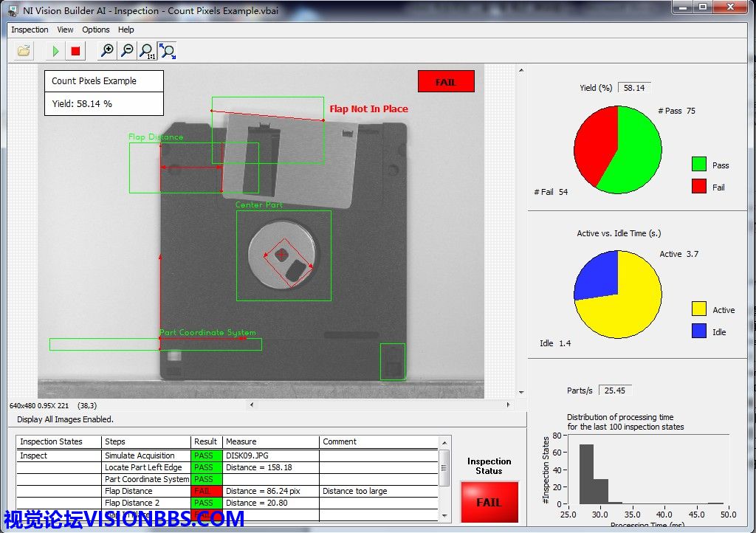This screenshot has width=756, height=533.
Task: Open the View menu
Action: point(65,30)
